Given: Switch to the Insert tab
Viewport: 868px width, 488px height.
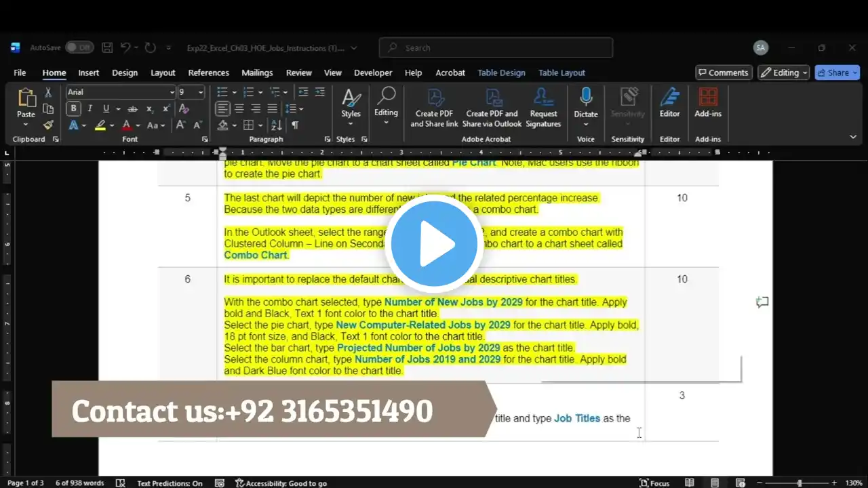Looking at the screenshot, I should pos(88,73).
